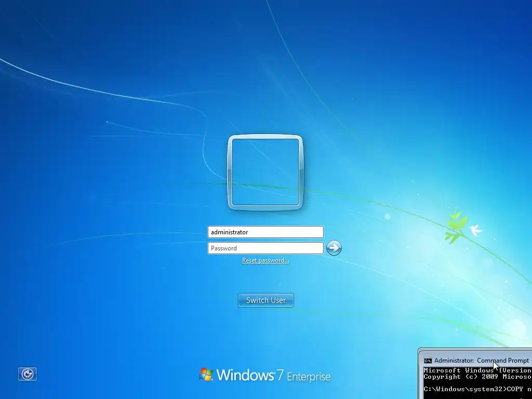532x399 pixels.
Task: Click the Command Prompt window icon
Action: pos(428,361)
